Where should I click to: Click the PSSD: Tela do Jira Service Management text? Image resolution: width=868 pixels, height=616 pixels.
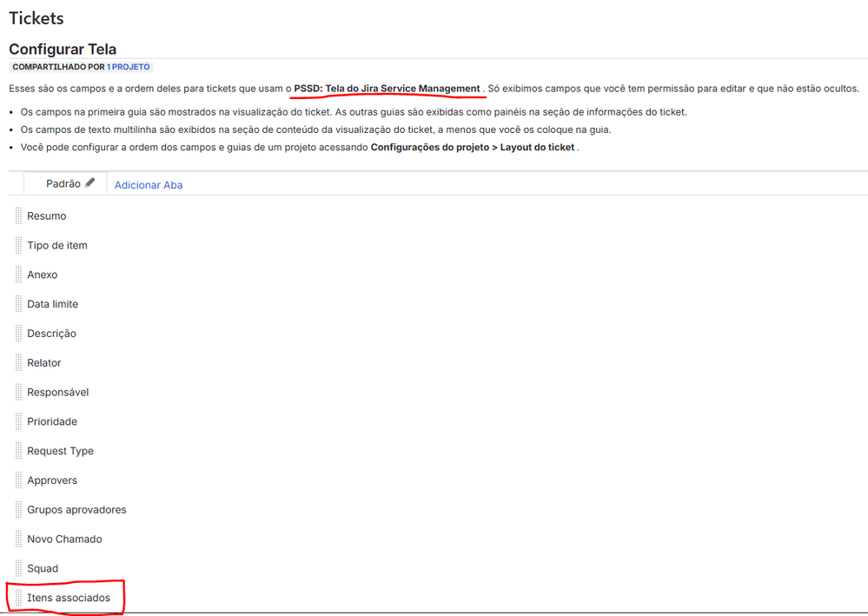tap(387, 89)
